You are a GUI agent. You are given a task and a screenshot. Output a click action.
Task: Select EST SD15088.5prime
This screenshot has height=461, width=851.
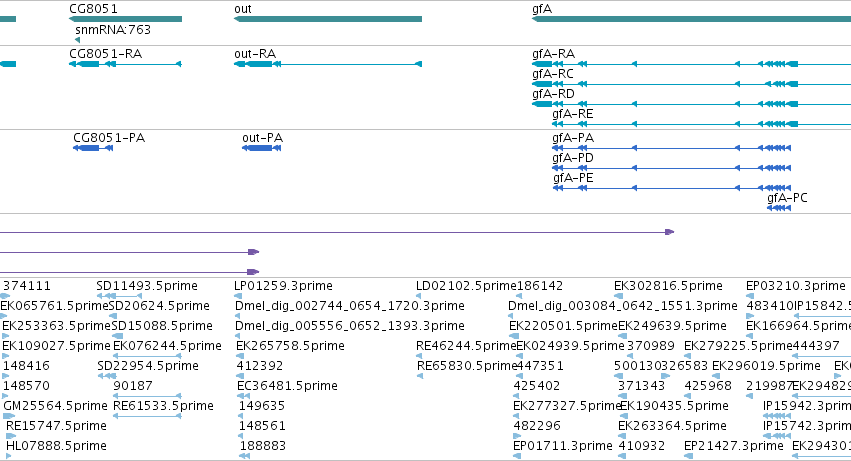[162, 326]
